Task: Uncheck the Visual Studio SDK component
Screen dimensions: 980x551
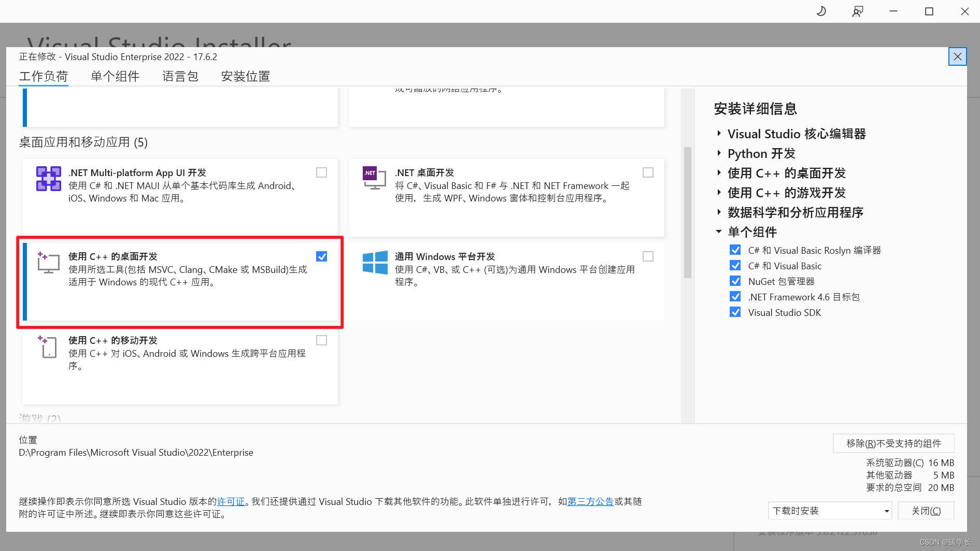Action: [x=735, y=312]
